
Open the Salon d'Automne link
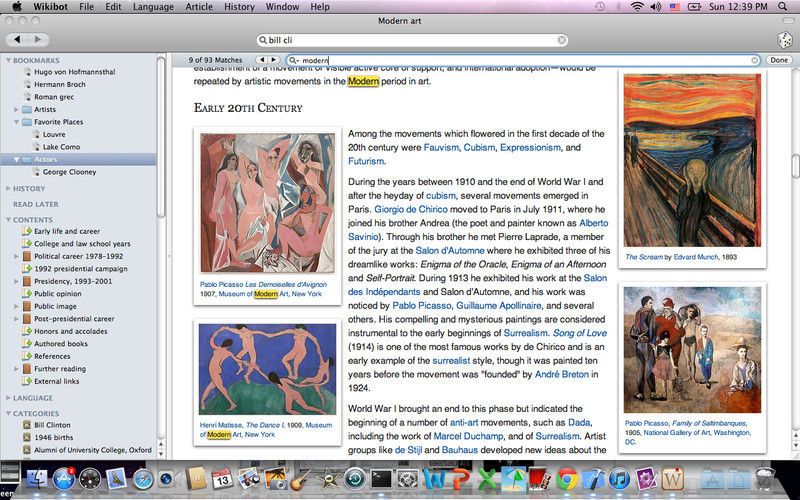(449, 251)
